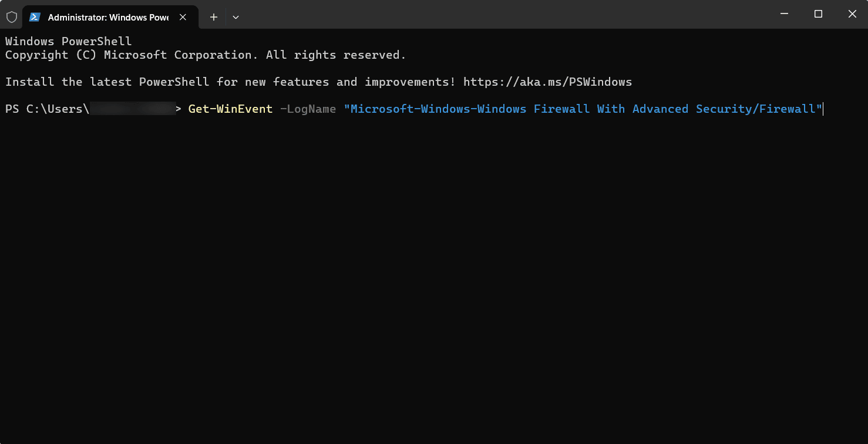
Task: Click the -LogName parameter text
Action: tap(308, 109)
